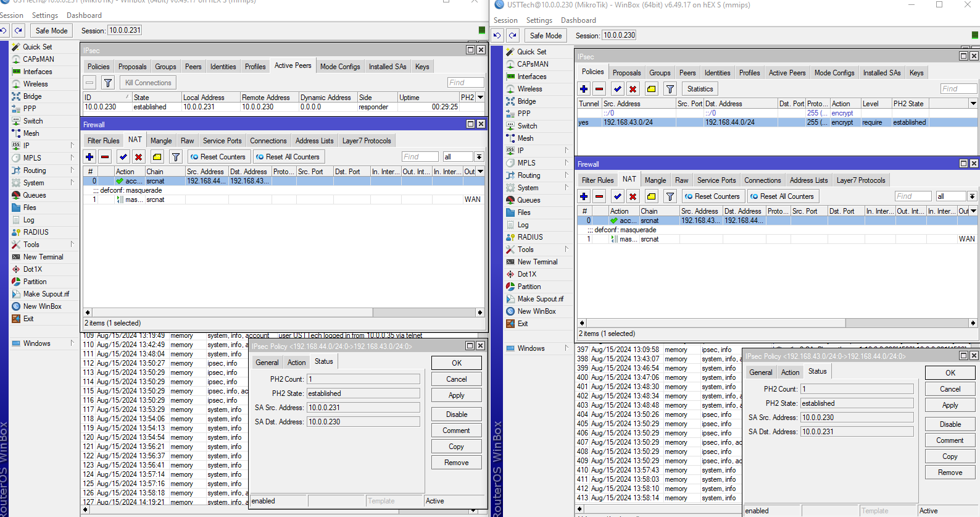This screenshot has width=980, height=517.
Task: Toggle Safe Mode in left WinBox window
Action: point(51,31)
